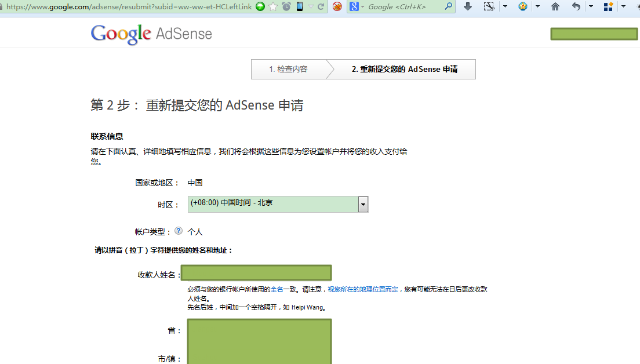Viewport: 640px width, 364px height.
Task: Click the green umbrella icon in address bar
Action: pos(260,6)
